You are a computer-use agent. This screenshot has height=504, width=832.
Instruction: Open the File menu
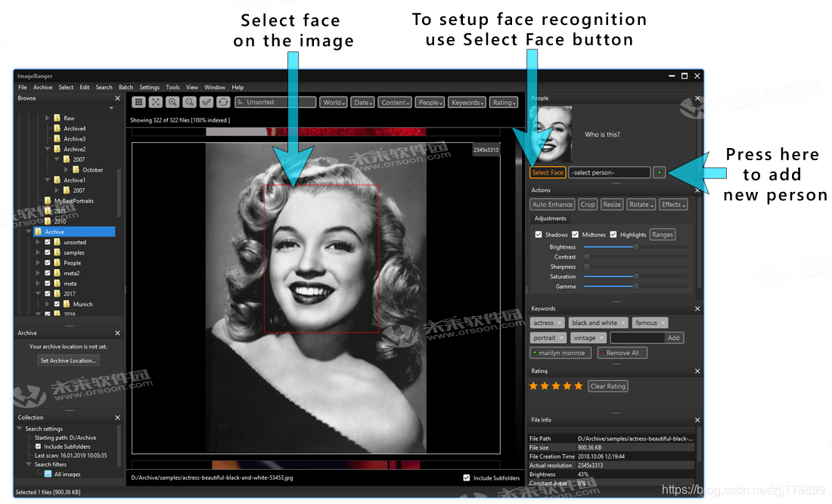(22, 87)
